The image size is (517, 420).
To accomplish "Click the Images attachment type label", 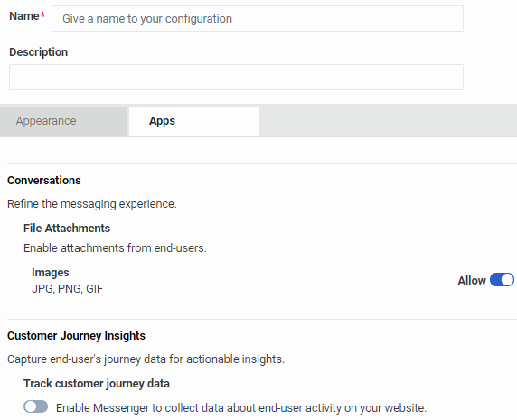I will click(50, 273).
